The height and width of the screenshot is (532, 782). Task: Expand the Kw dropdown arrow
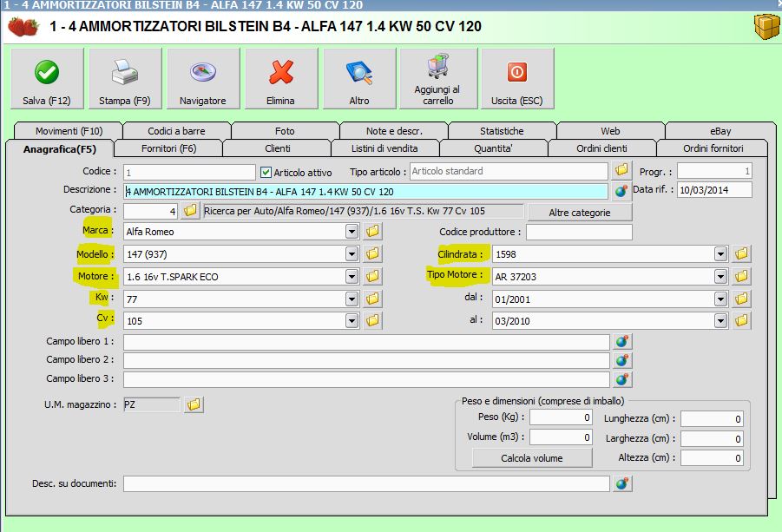pos(352,299)
